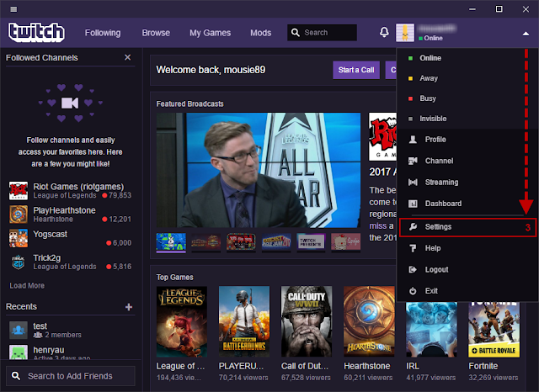
Task: Select PlayHearthstone channel name
Action: tap(64, 210)
